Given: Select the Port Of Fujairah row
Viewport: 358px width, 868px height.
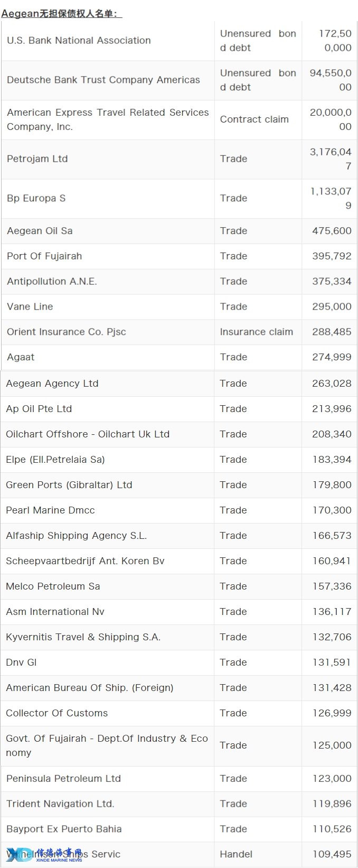Looking at the screenshot, I should click(x=179, y=256).
